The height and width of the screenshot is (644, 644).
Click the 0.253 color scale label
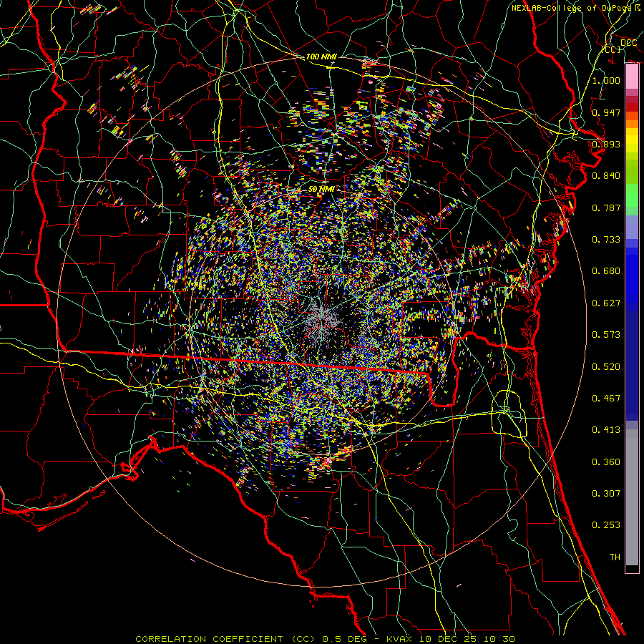(x=606, y=525)
